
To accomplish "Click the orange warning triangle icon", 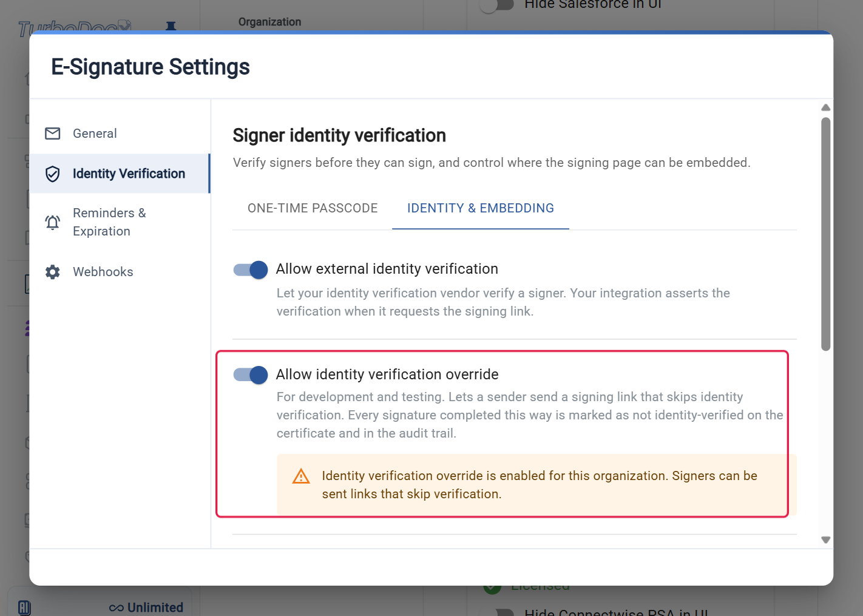I will pyautogui.click(x=301, y=476).
